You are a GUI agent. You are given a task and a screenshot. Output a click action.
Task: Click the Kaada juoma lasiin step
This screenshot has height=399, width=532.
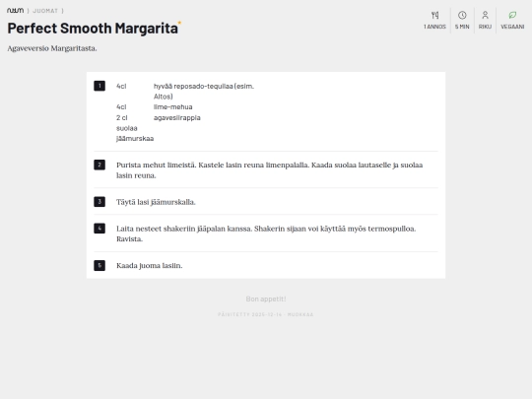pyautogui.click(x=150, y=265)
